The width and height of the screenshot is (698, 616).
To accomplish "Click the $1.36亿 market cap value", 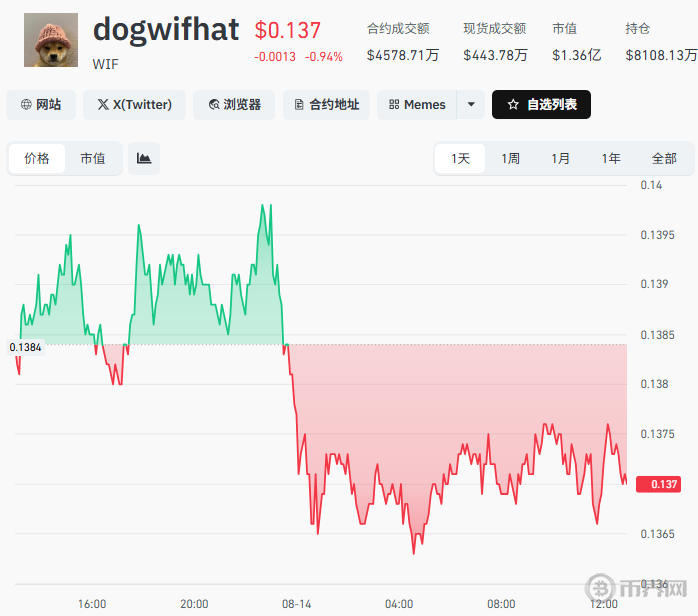I will click(576, 55).
